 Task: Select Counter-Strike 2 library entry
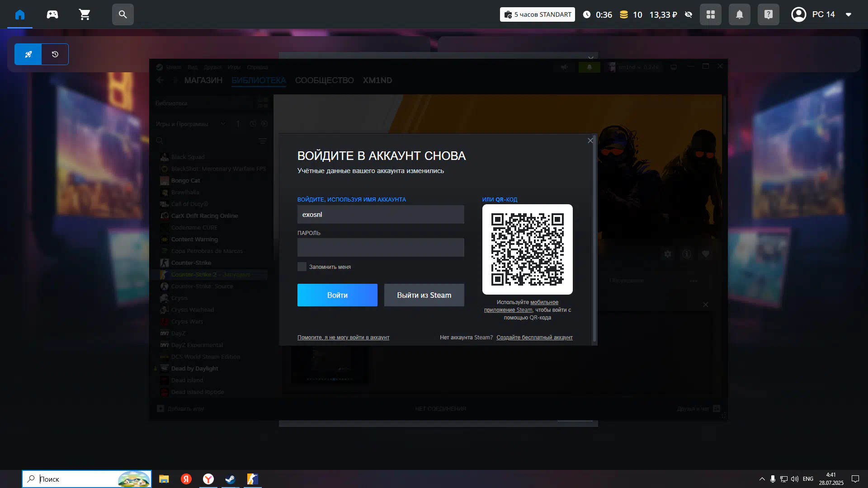(210, 275)
